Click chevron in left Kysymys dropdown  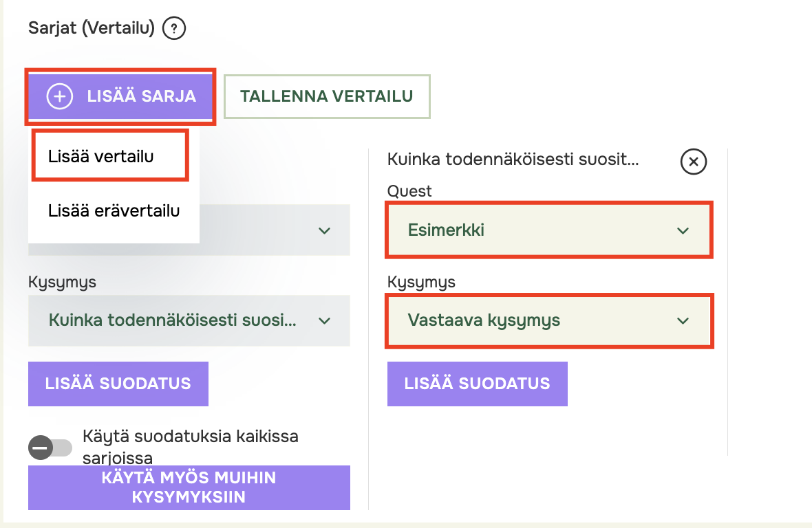pos(325,321)
